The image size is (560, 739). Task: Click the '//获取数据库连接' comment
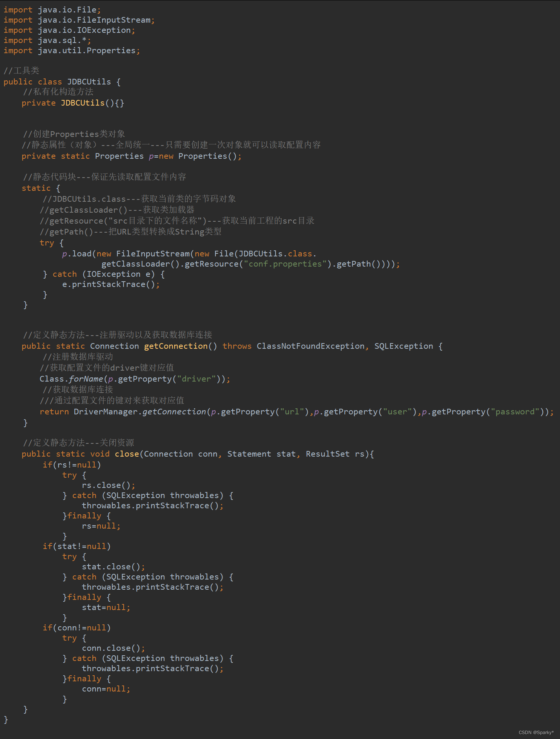(x=78, y=389)
